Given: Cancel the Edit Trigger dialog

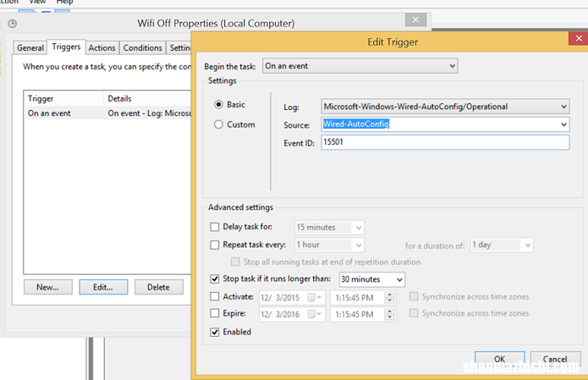Looking at the screenshot, I should pyautogui.click(x=555, y=359).
